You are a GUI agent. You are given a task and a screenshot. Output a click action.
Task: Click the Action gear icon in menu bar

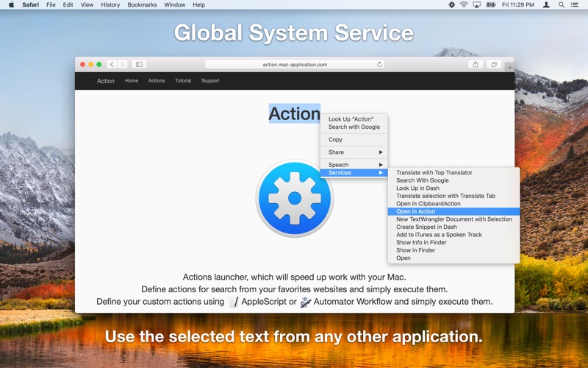pos(451,5)
